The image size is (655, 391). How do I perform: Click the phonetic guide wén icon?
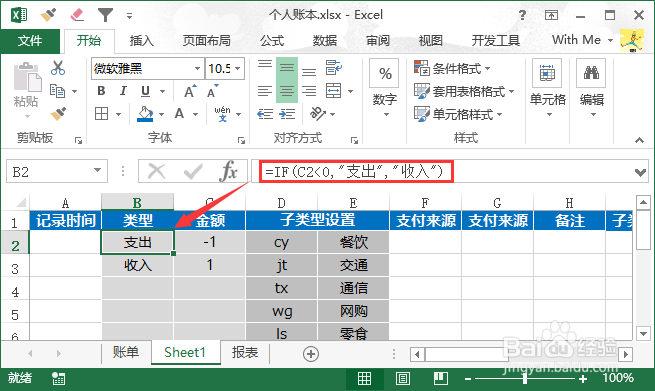click(x=222, y=114)
